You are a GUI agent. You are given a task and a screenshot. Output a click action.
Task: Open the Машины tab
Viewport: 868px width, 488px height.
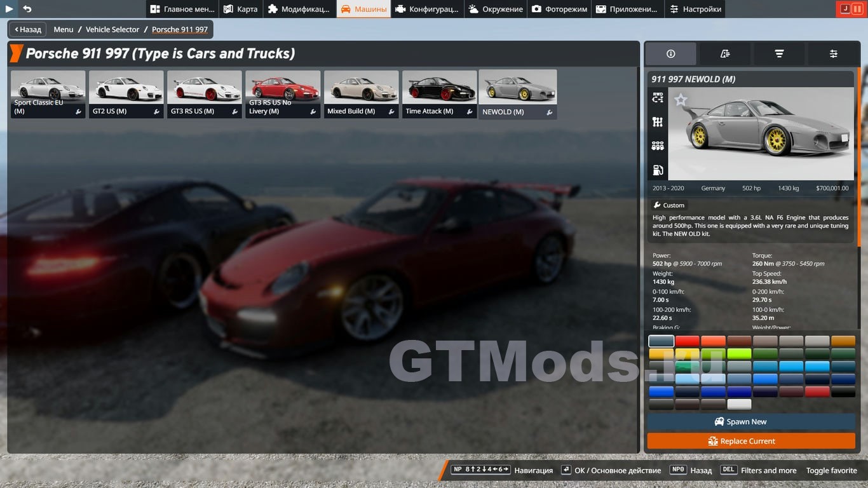tap(363, 9)
